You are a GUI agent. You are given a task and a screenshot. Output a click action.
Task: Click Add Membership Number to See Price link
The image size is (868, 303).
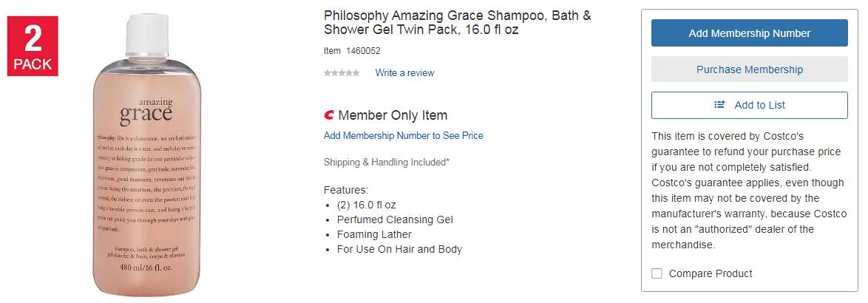403,135
